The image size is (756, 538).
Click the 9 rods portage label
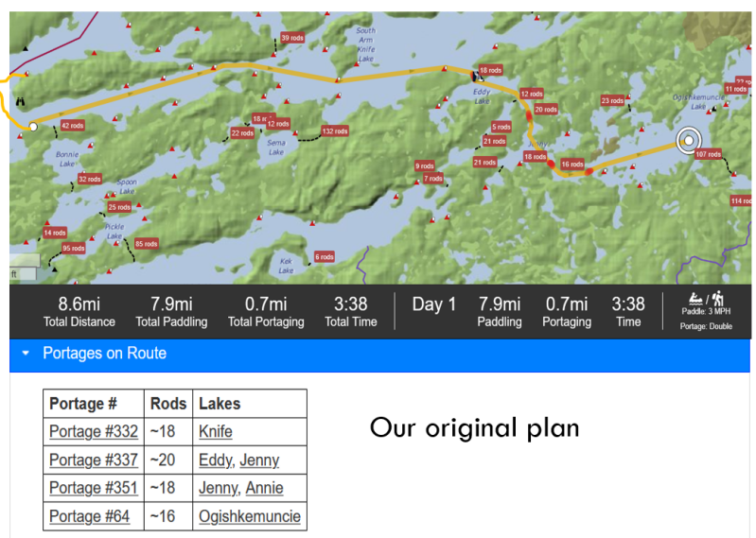click(425, 165)
